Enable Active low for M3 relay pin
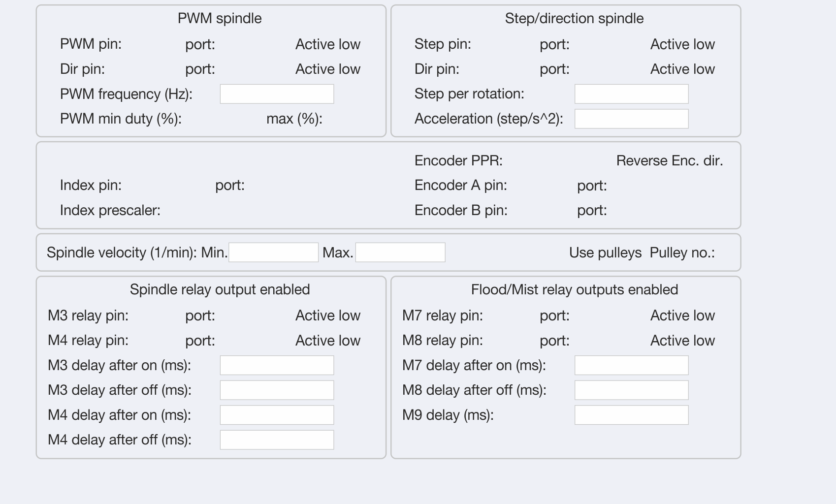The width and height of the screenshot is (836, 504). click(x=327, y=315)
